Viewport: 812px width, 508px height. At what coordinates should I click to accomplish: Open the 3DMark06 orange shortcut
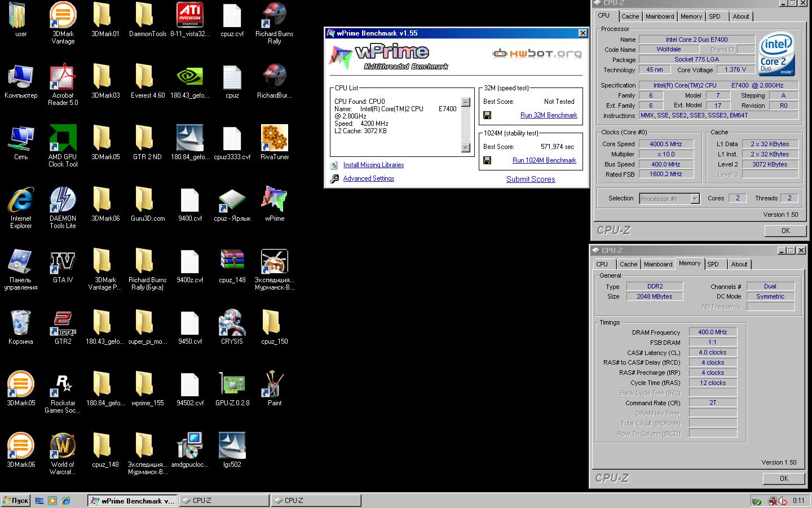[x=21, y=450]
